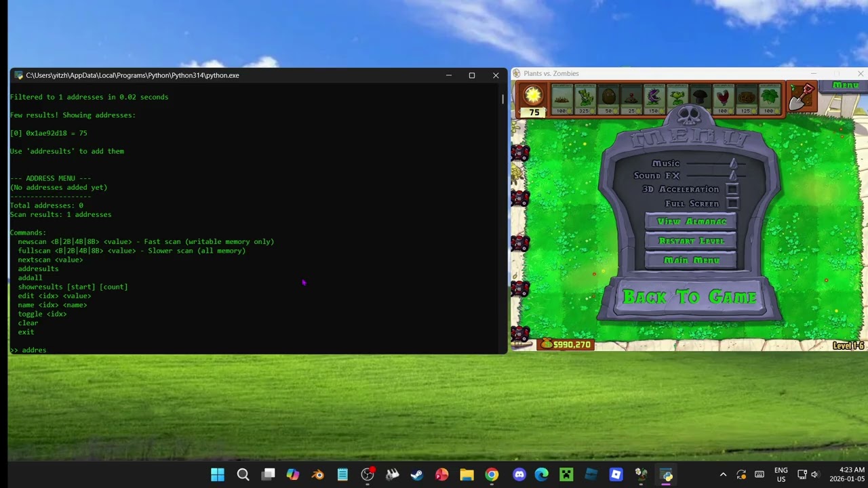Open the clock showing 4:23 AM
Image resolution: width=868 pixels, height=488 pixels.
coord(847,474)
